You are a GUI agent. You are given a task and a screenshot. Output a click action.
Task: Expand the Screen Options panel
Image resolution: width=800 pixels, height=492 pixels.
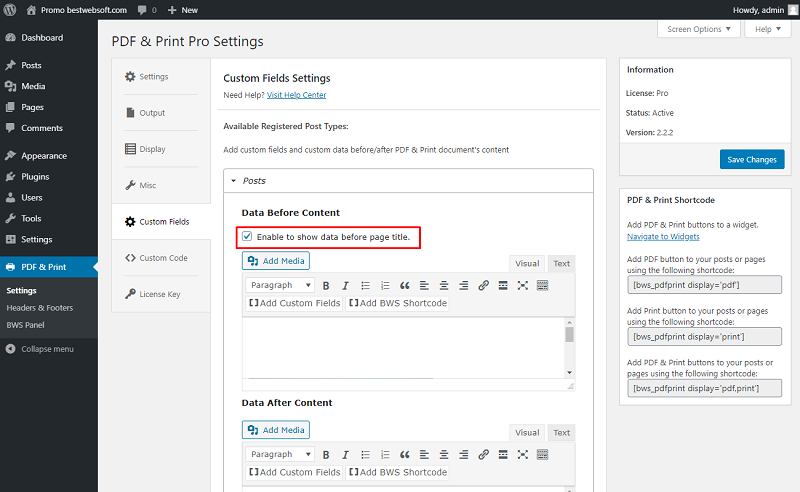698,29
